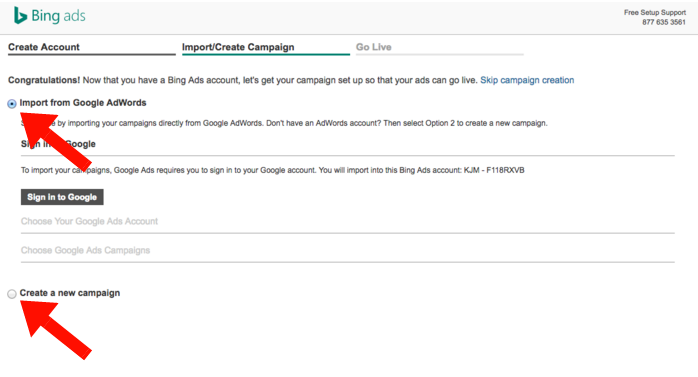
Task: Click the 877 635 3561 support phone number
Action: [664, 22]
